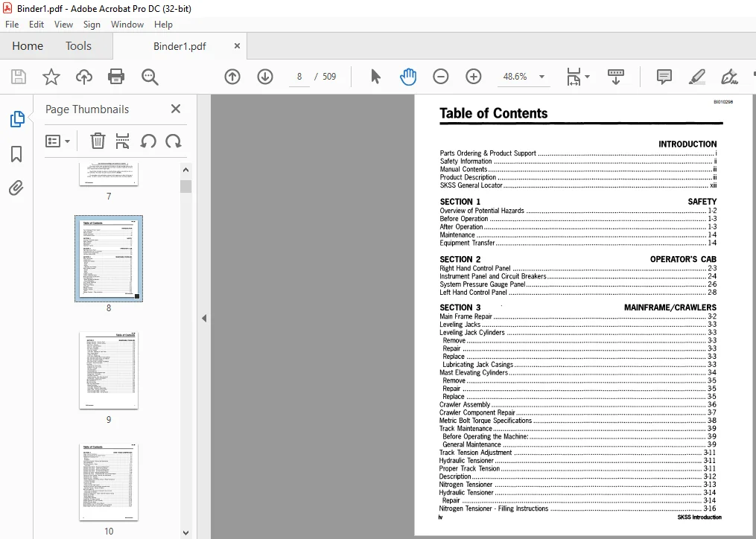Screen dimensions: 756x539
Task: Toggle the Bookmarks panel
Action: pyautogui.click(x=16, y=154)
